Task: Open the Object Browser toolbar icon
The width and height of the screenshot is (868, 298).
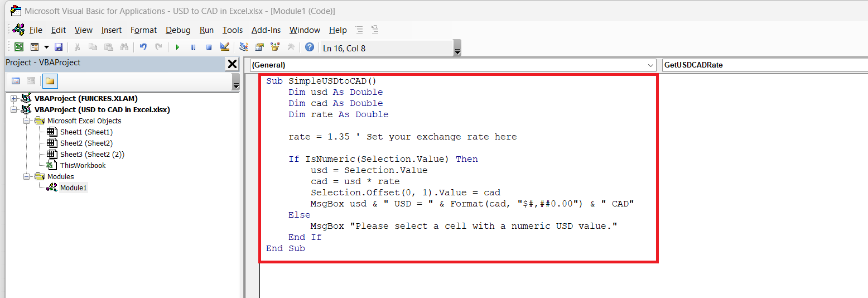Action: tap(275, 47)
